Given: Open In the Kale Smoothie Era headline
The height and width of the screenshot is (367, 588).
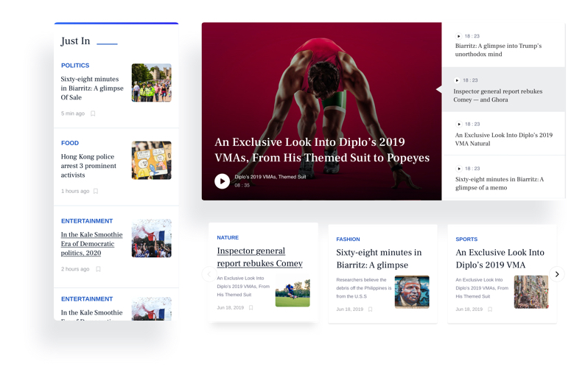Looking at the screenshot, I should (x=91, y=244).
